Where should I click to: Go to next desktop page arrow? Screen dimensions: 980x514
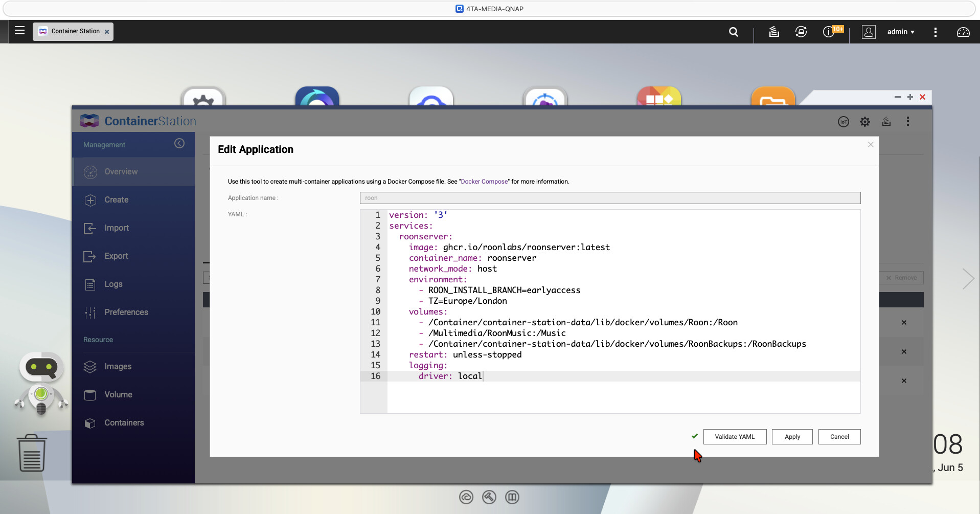(968, 279)
